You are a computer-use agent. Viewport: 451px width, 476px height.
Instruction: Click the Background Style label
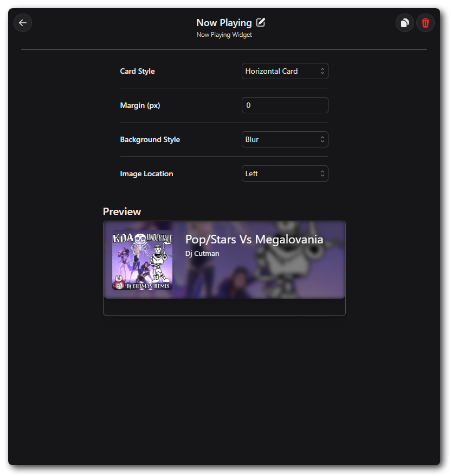150,139
